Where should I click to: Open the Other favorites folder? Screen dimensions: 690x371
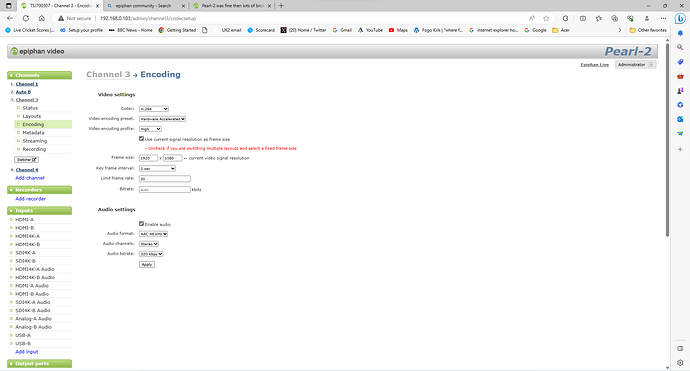pyautogui.click(x=648, y=30)
